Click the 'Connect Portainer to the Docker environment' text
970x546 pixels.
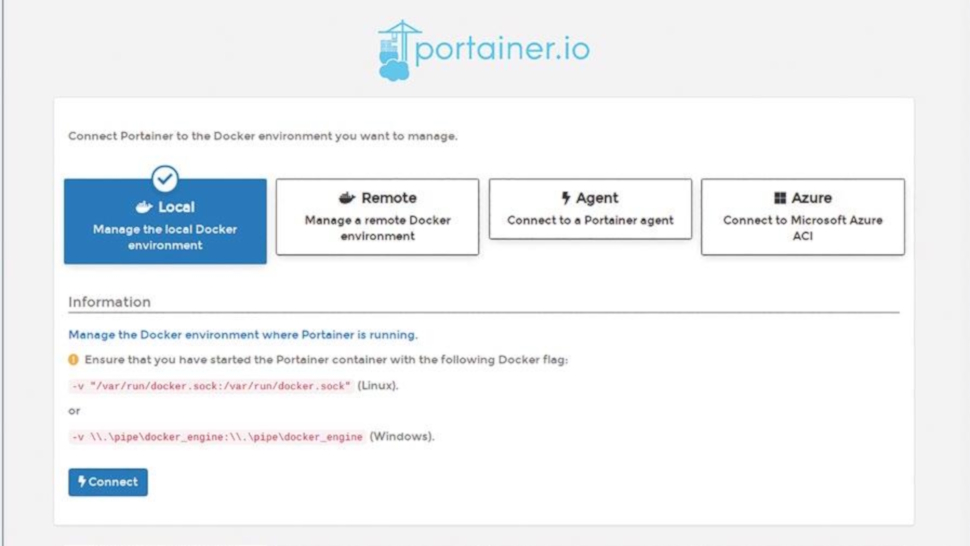click(x=263, y=136)
